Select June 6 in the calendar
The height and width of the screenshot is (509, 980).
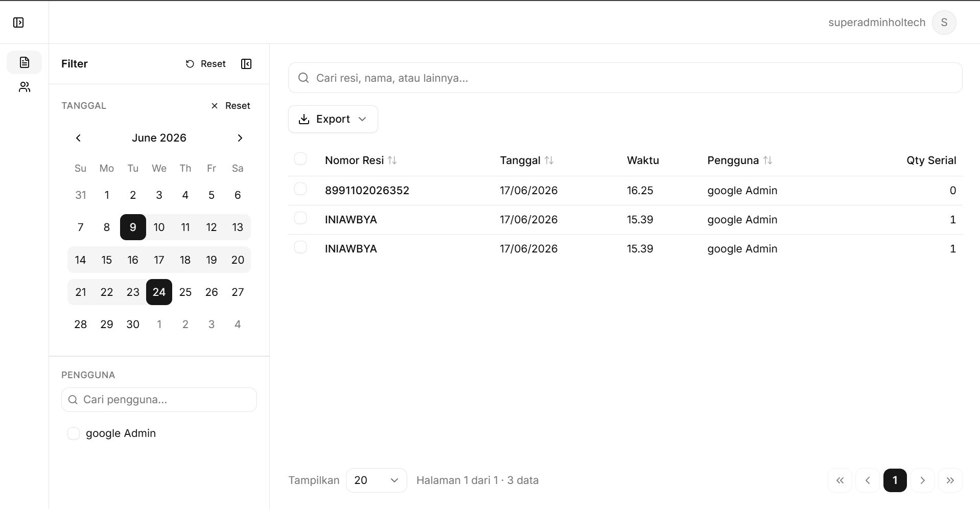tap(238, 195)
